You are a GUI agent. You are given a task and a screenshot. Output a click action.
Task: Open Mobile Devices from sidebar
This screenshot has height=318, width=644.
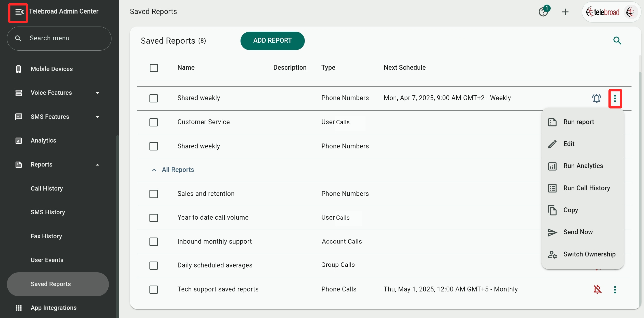pos(52,69)
